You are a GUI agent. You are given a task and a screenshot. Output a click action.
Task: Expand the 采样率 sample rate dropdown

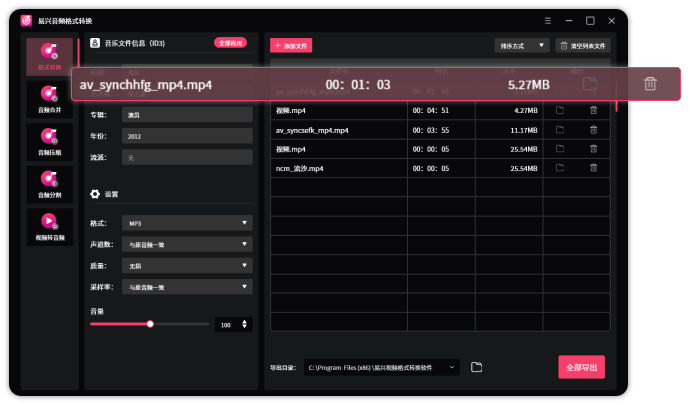(x=187, y=287)
